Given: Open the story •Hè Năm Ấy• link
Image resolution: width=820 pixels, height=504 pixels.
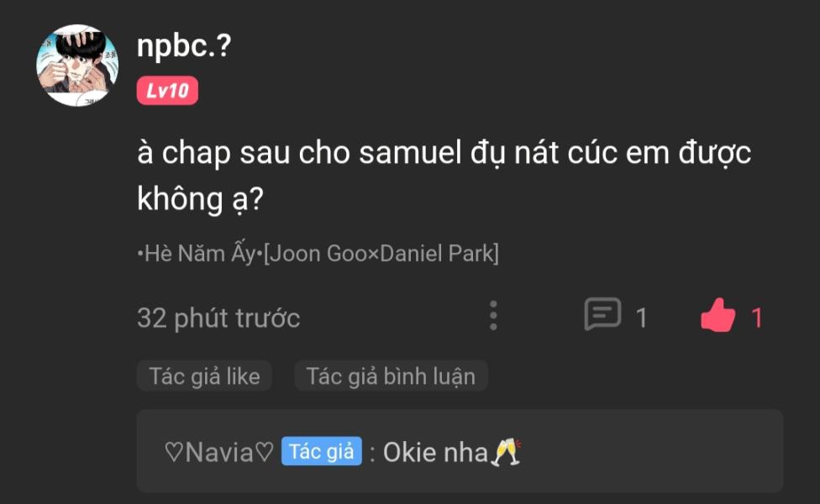Looking at the screenshot, I should point(318,252).
